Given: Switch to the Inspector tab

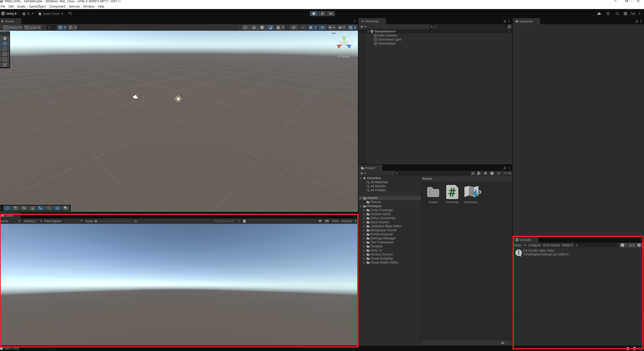Looking at the screenshot, I should pyautogui.click(x=526, y=21).
